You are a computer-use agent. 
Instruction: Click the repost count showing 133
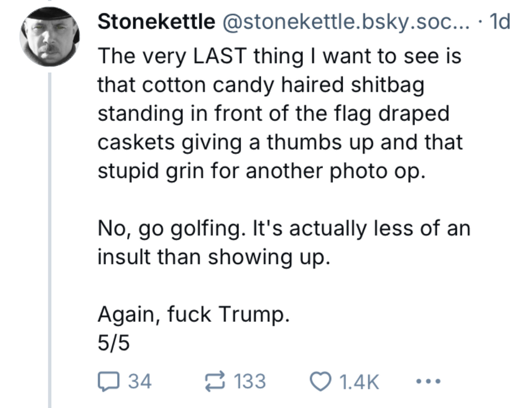click(250, 381)
